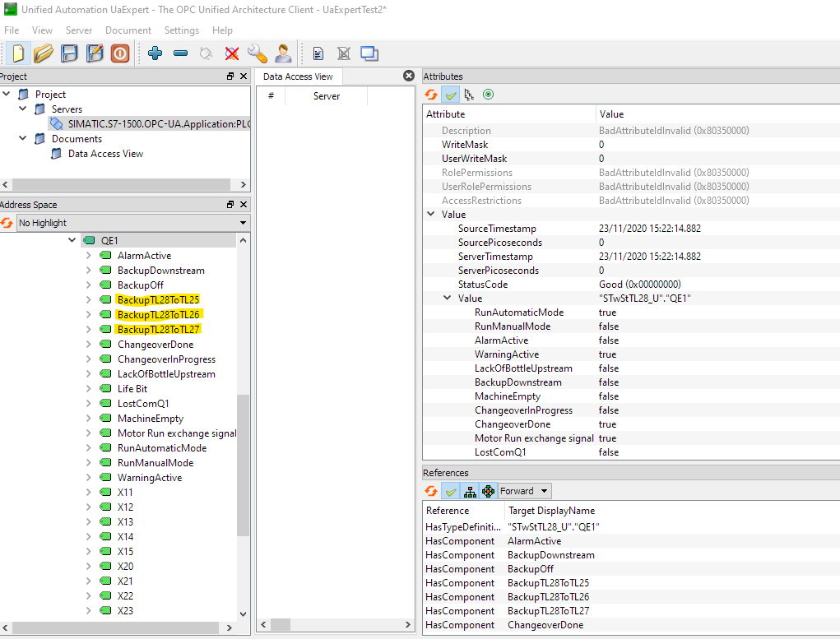
Task: Click the Save As pencil-floppy icon
Action: [95, 53]
